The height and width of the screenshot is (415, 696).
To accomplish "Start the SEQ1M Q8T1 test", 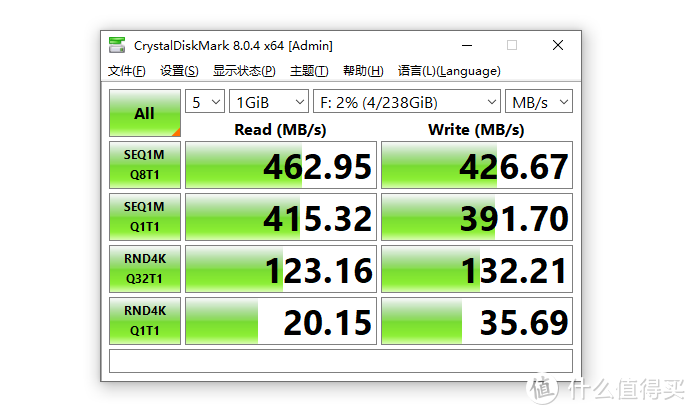I will (145, 165).
